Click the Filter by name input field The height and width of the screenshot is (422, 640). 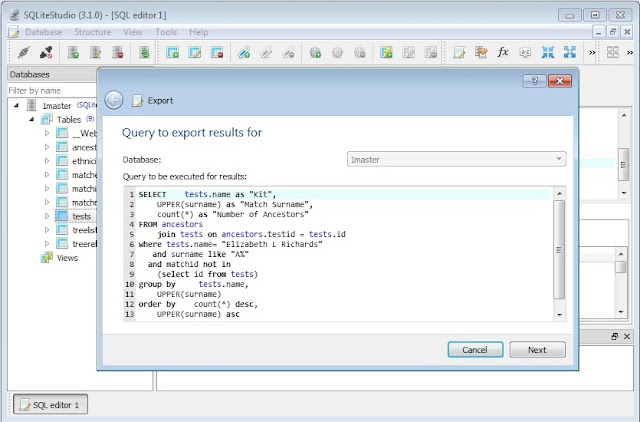pos(52,91)
